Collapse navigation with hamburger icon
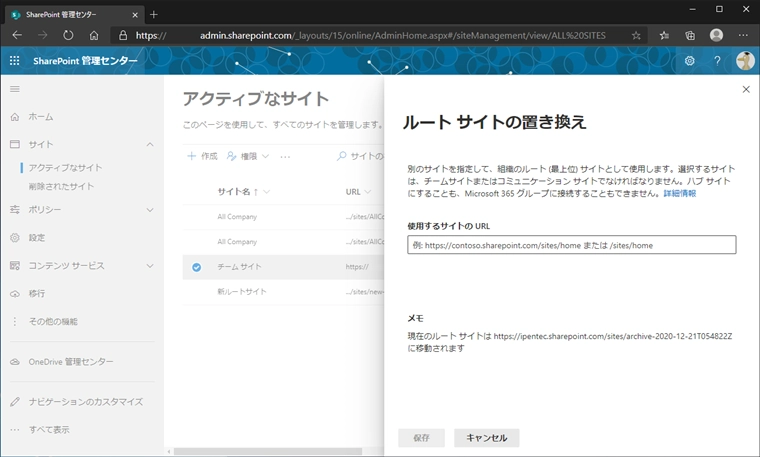 15,89
